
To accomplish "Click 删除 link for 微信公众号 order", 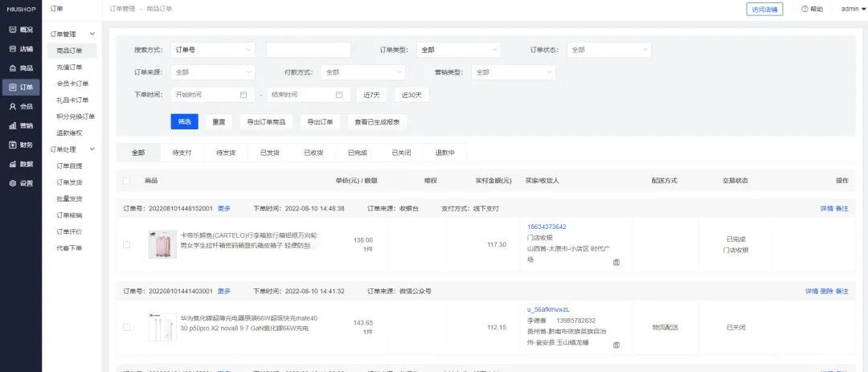I will [826, 291].
